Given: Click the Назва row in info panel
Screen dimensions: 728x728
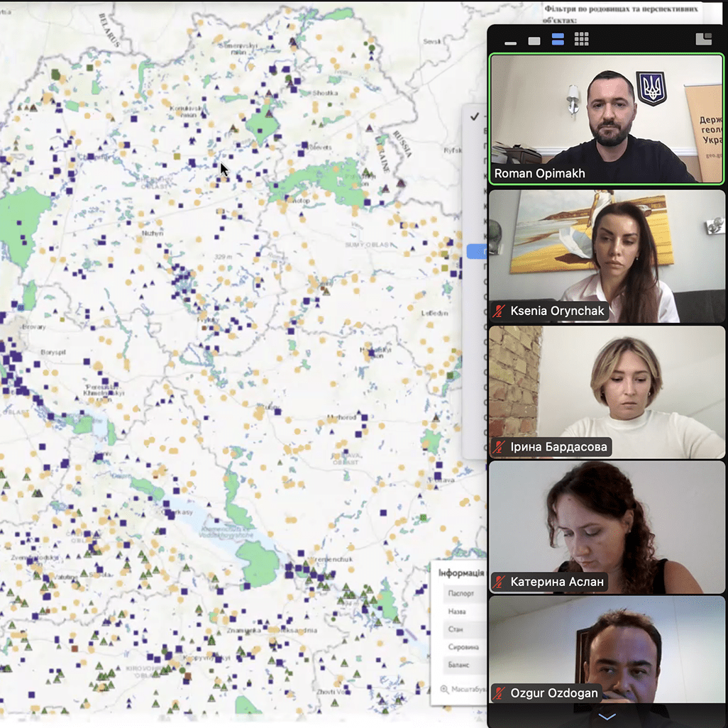Looking at the screenshot, I should 464,612.
